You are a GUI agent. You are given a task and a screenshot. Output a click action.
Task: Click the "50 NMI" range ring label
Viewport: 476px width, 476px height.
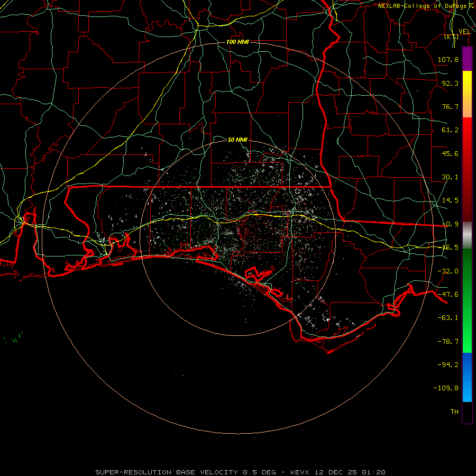(x=237, y=140)
